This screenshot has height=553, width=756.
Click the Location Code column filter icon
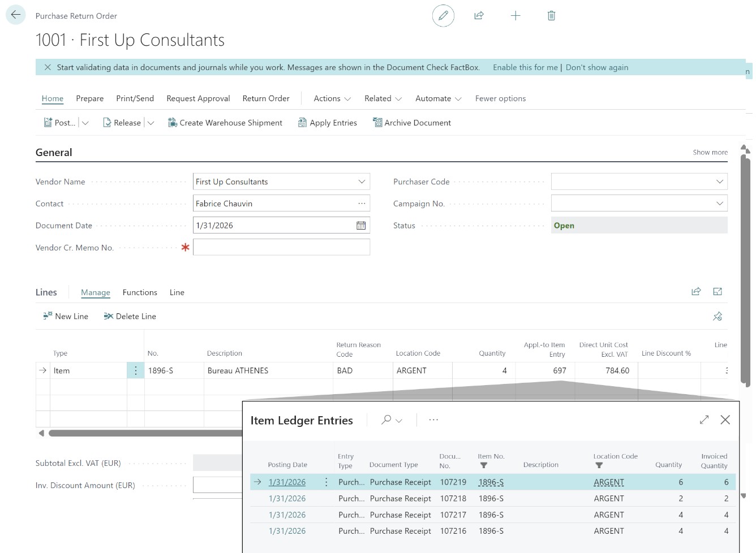point(599,466)
